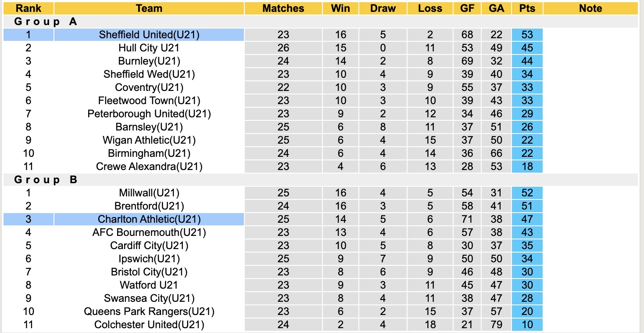Click Colchester United's 10 points cell
The image size is (644, 333).
tap(527, 325)
